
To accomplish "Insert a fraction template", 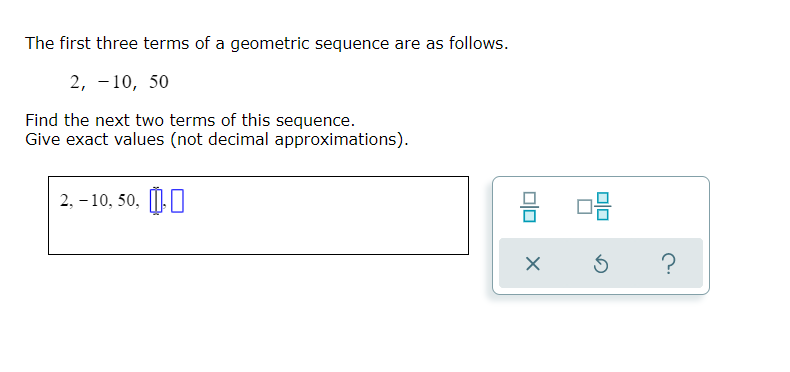I will [x=529, y=207].
